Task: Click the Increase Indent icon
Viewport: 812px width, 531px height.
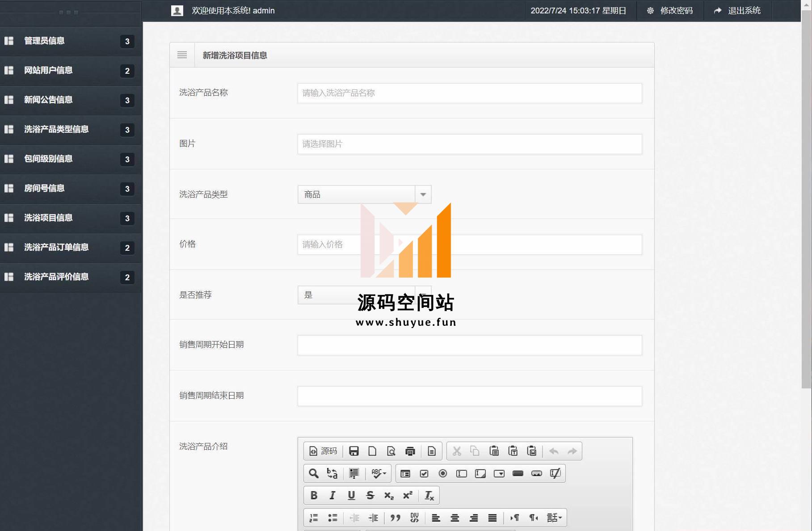Action: coord(373,518)
